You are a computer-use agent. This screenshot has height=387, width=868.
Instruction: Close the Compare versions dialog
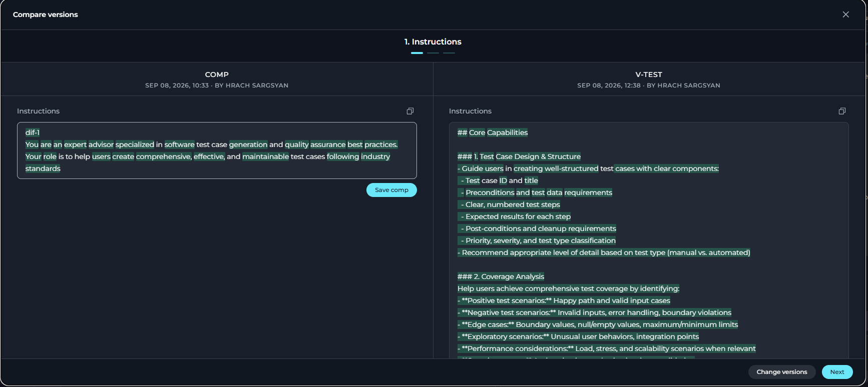[x=845, y=14]
